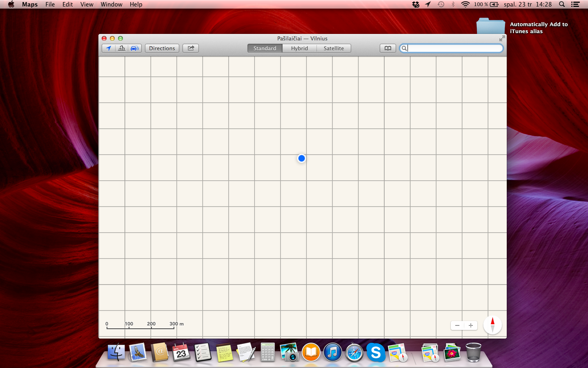Click the location services arrow in menu bar

tap(428, 4)
